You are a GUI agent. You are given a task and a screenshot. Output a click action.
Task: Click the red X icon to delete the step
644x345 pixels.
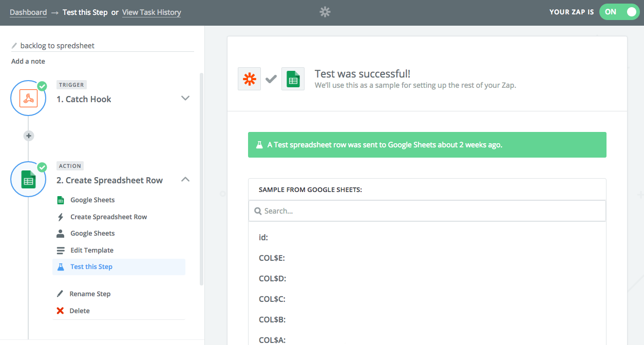(61, 311)
